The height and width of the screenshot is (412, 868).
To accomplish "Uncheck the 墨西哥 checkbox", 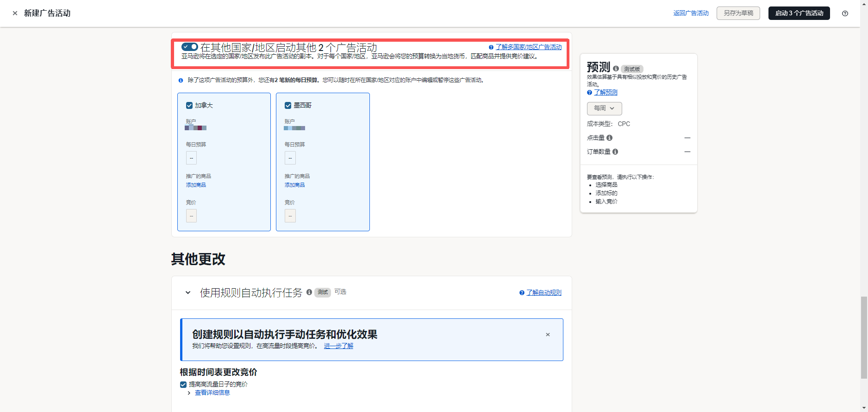I will click(288, 106).
